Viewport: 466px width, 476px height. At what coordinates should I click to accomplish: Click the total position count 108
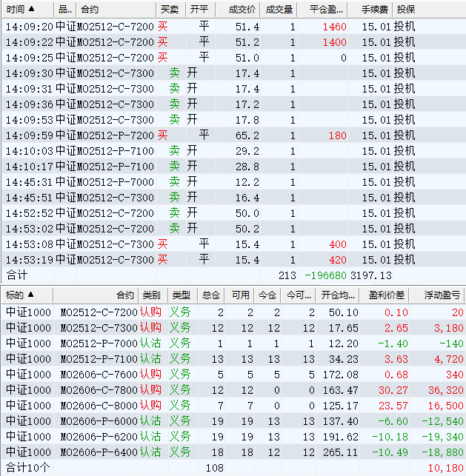click(214, 468)
